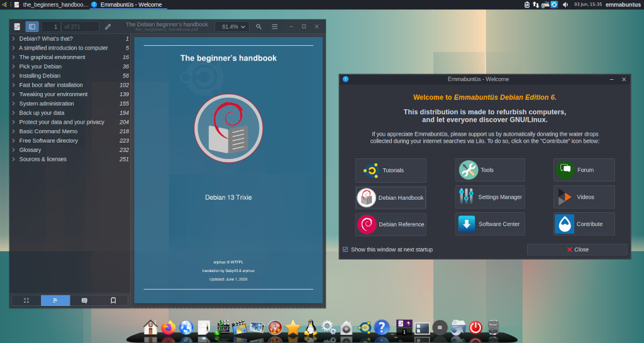Viewport: 644px width, 343px height.
Task: Open the blue question mark help dock icon
Action: point(382,327)
